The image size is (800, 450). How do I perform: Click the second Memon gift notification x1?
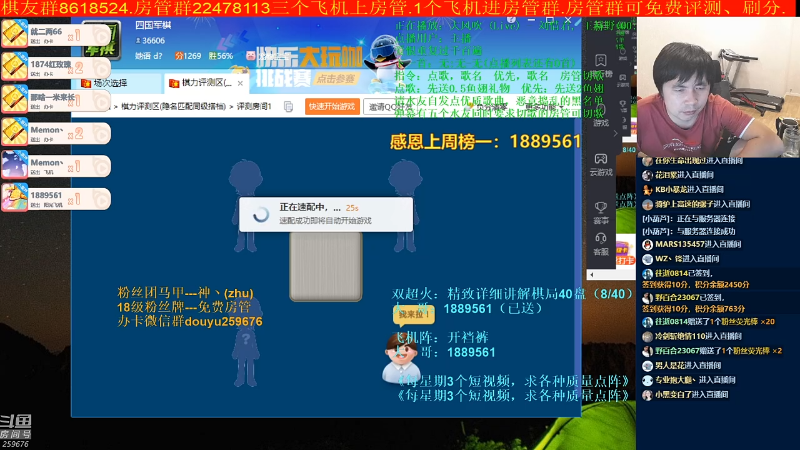[x=56, y=166]
